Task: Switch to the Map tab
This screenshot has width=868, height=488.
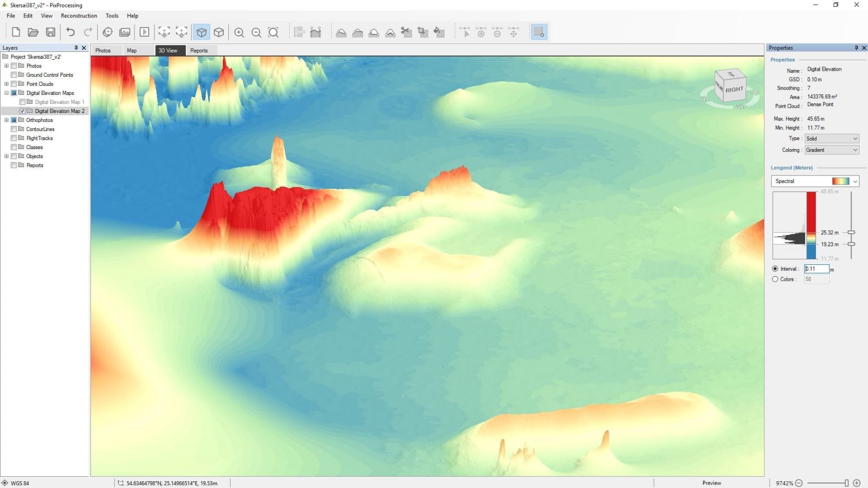Action: (132, 50)
